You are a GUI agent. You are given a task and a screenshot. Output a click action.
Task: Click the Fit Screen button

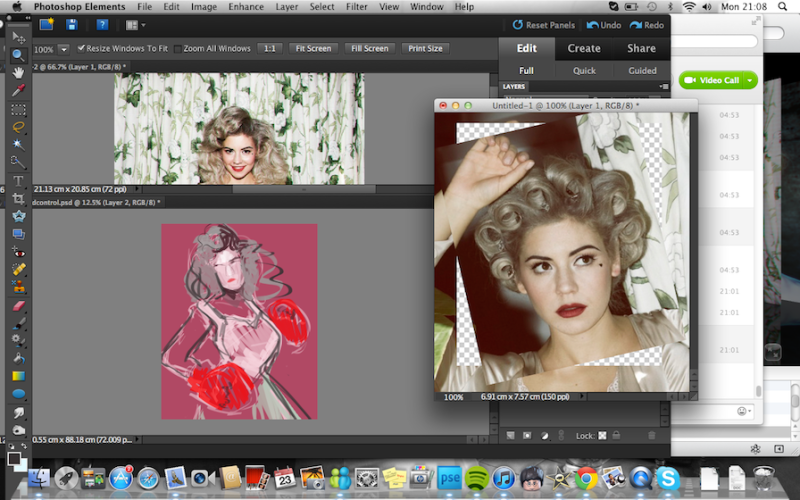[x=312, y=48]
